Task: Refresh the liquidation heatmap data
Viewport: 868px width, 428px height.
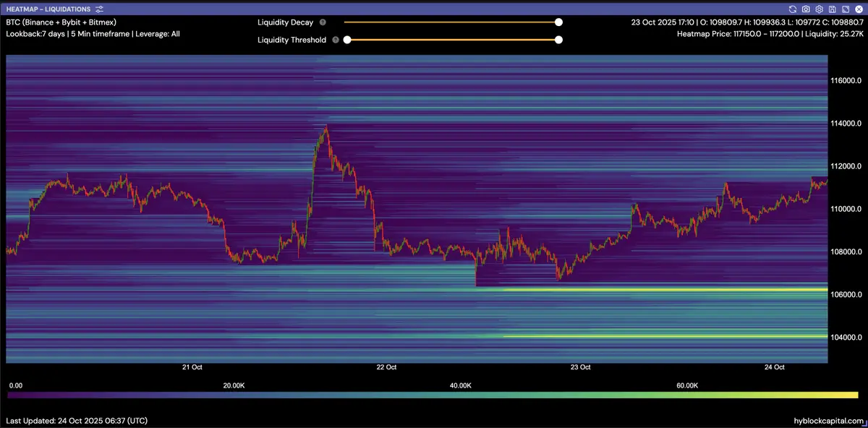Action: pyautogui.click(x=793, y=9)
